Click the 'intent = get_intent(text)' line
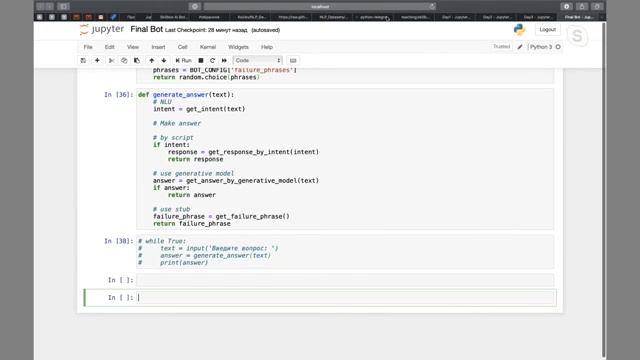 tap(199, 109)
